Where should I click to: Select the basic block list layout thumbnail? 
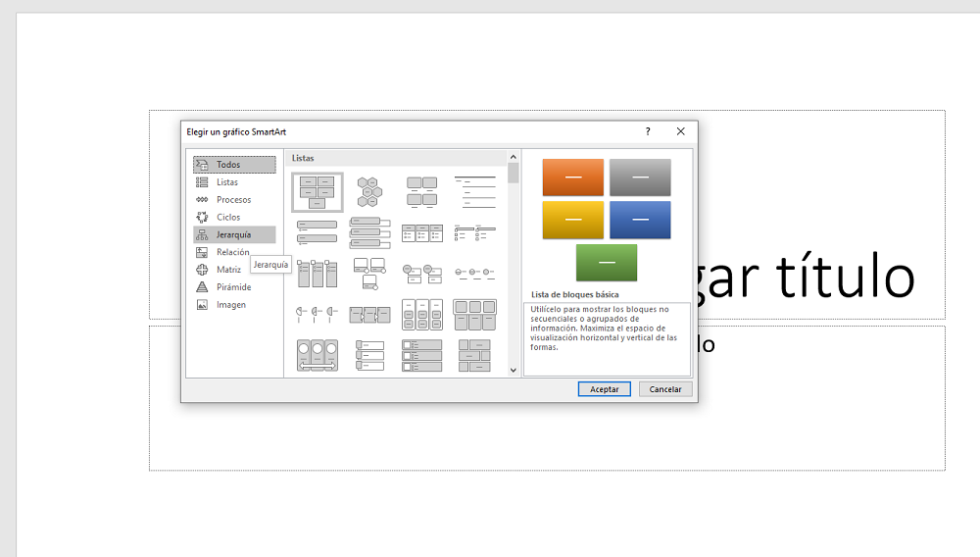point(318,191)
